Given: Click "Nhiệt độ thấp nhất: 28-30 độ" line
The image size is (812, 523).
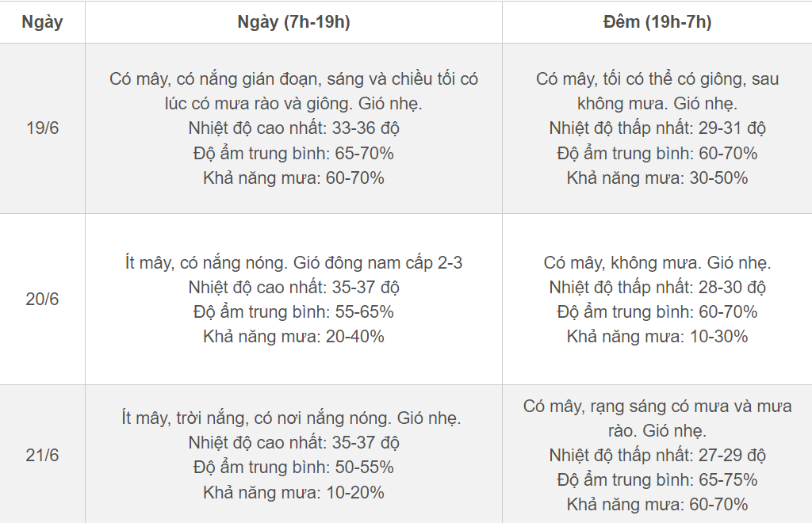Looking at the screenshot, I should point(657,287).
